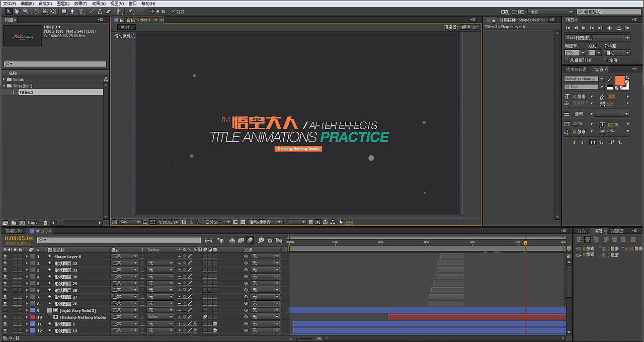Screen dimensions: 644x342
Task: Toggle the motion blur enable icon
Action: [250, 240]
